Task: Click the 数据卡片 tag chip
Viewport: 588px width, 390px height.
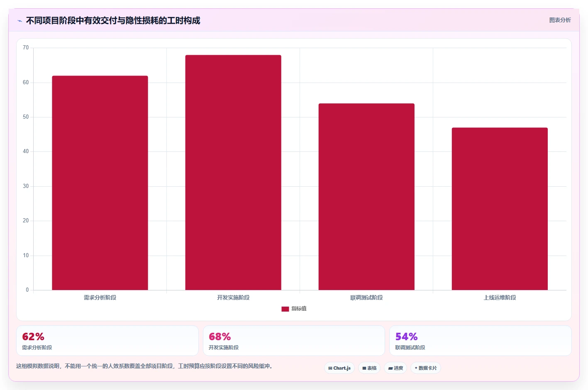Action: pyautogui.click(x=426, y=368)
